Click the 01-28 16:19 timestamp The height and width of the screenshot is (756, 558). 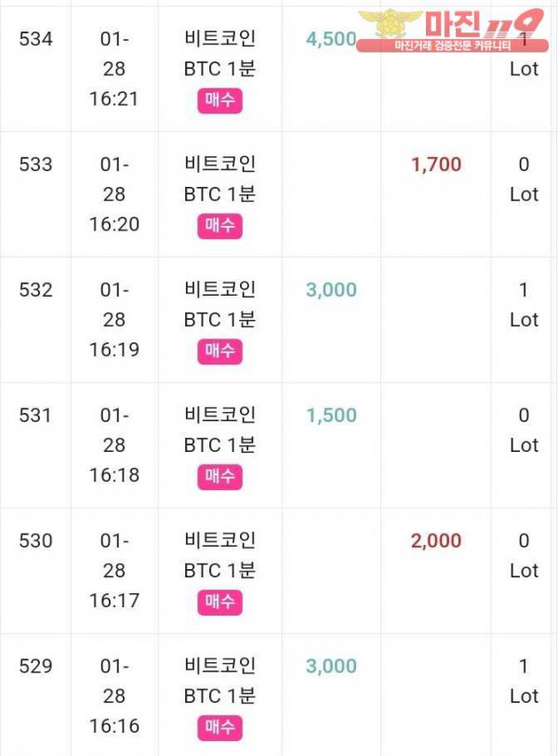pos(114,320)
